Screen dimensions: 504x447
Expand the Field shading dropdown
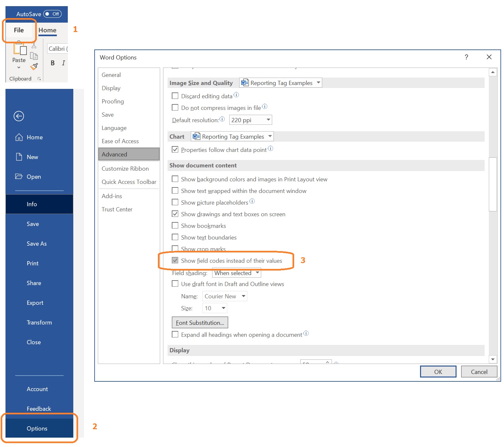coord(236,273)
